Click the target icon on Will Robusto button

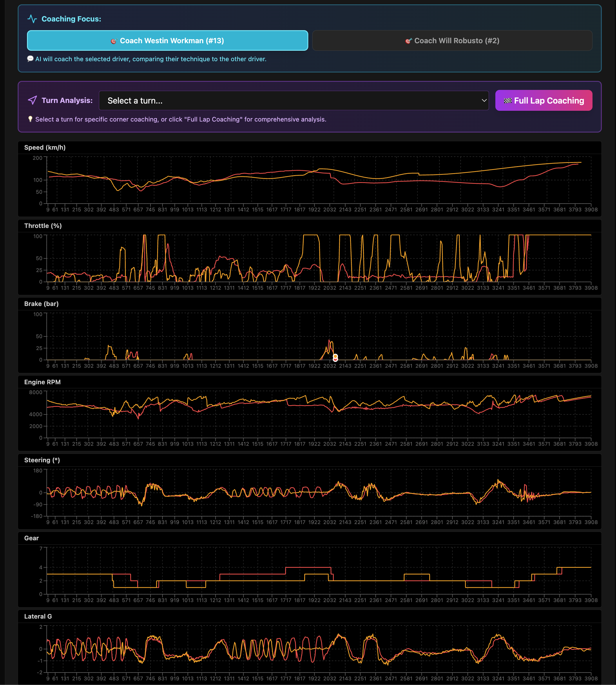point(408,41)
